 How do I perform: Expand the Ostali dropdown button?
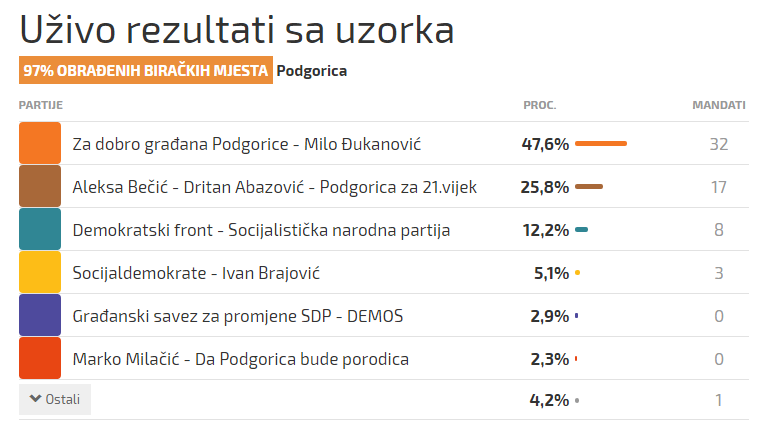[x=55, y=399]
